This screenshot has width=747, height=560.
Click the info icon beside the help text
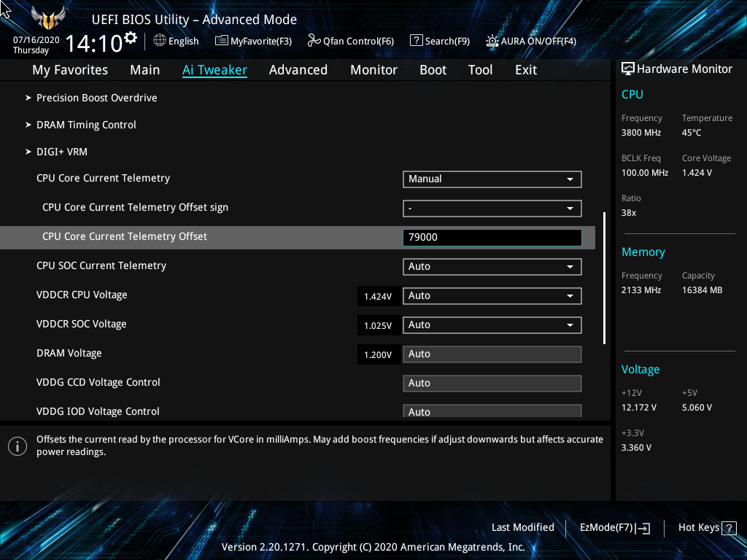(x=18, y=446)
